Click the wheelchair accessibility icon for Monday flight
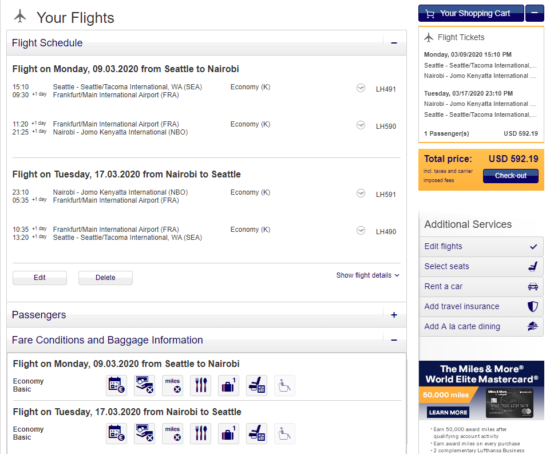The height and width of the screenshot is (454, 550). click(284, 386)
